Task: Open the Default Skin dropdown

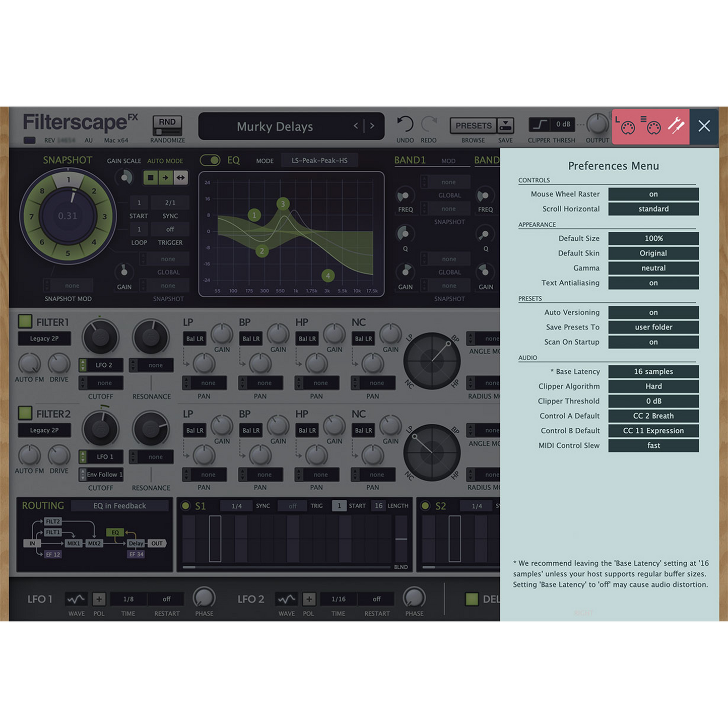Action: coord(653,253)
